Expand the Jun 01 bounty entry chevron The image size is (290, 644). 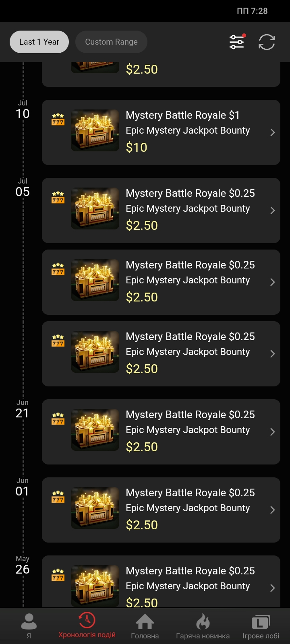point(273,510)
